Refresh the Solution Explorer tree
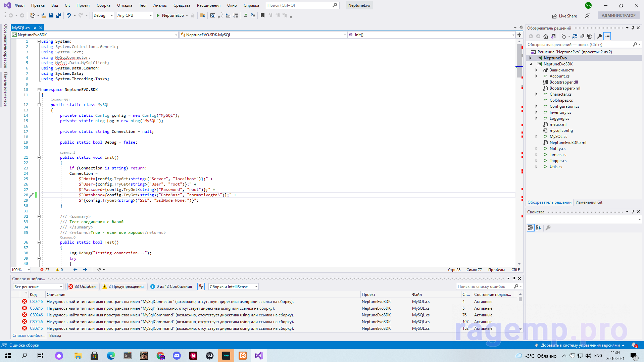This screenshot has width=644, height=362. click(575, 36)
